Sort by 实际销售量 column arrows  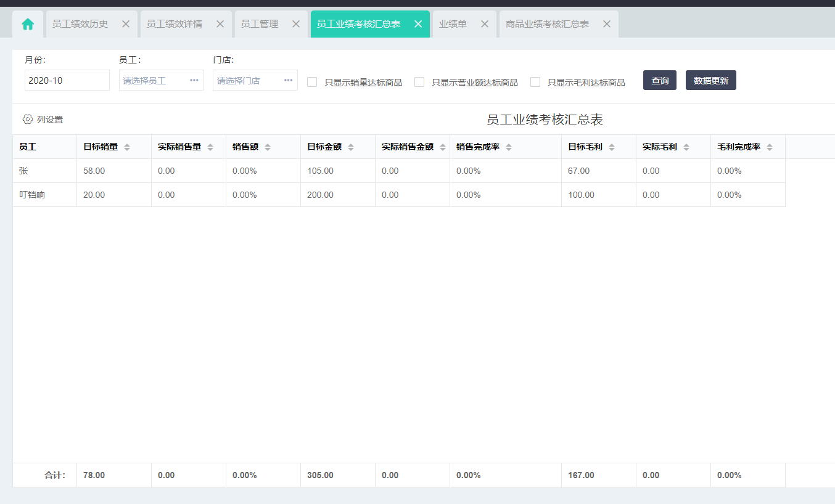click(x=210, y=147)
